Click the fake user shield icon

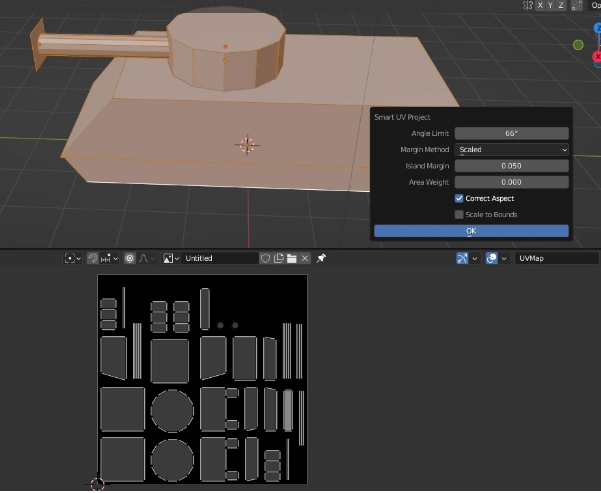tap(266, 258)
